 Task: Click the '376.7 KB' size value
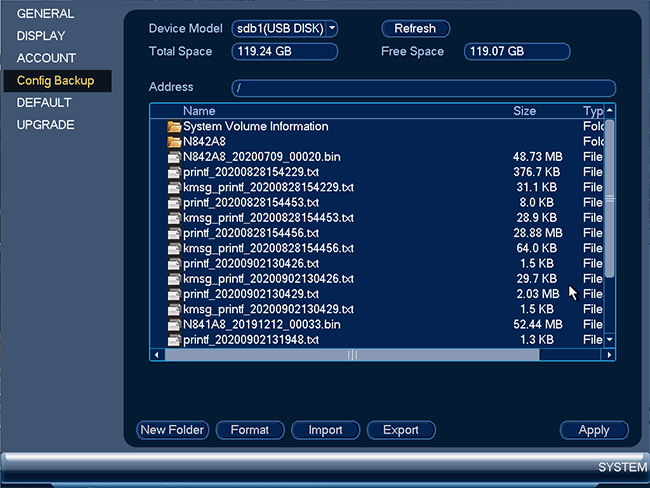[x=537, y=172]
